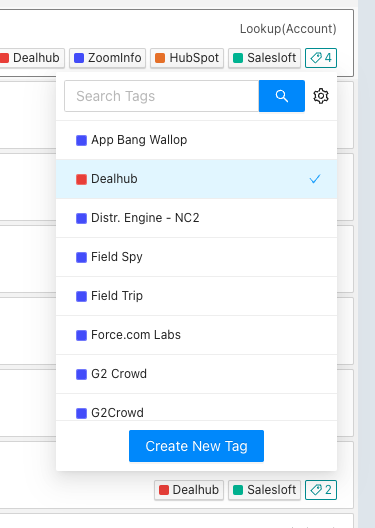Deselect the checked Dealhub tag row
The width and height of the screenshot is (375, 528).
pyautogui.click(x=196, y=179)
